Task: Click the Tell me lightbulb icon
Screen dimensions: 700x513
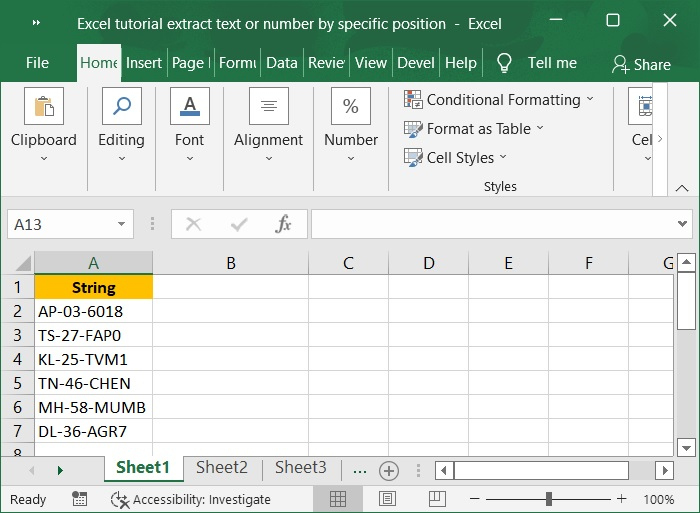Action: [x=505, y=63]
